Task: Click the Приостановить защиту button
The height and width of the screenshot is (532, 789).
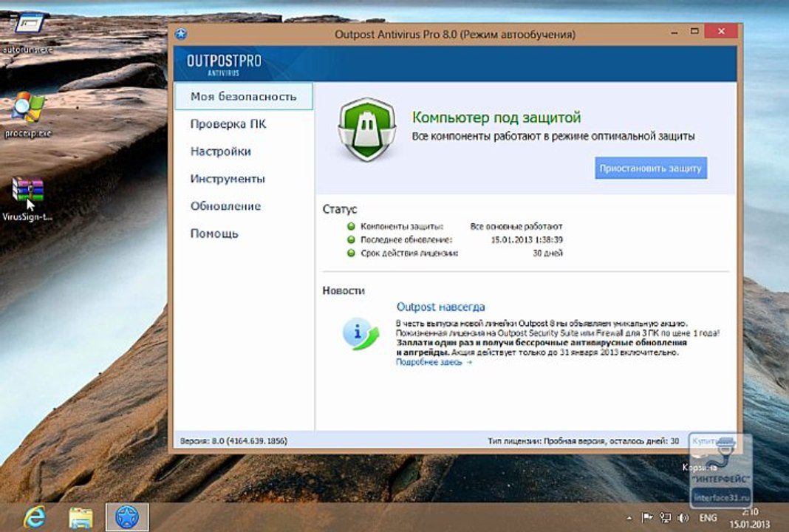Action: point(651,168)
